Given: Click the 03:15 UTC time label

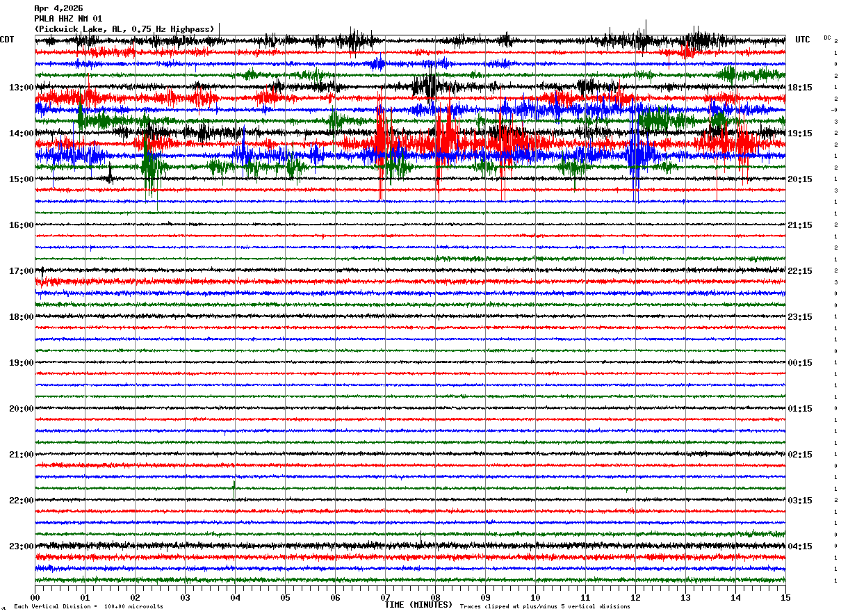Looking at the screenshot, I should tap(800, 501).
